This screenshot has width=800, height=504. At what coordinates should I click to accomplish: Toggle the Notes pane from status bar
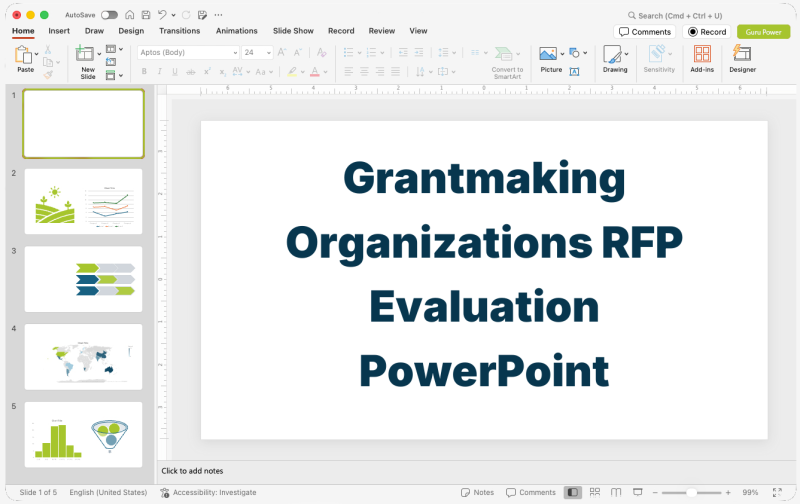478,492
